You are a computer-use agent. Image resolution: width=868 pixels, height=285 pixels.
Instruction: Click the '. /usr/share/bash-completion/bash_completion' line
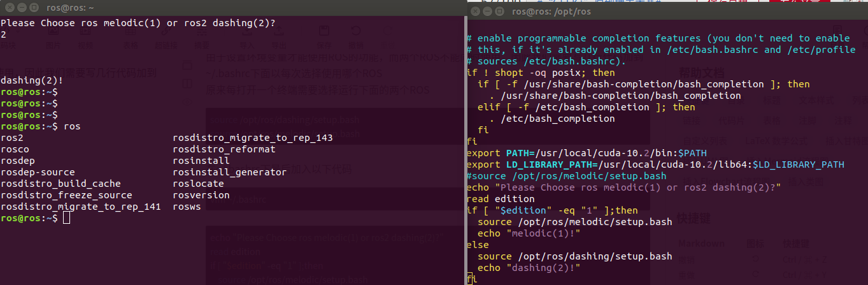[615, 96]
